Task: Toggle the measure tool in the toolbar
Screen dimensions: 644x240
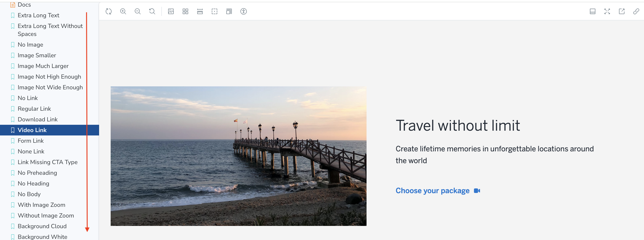Action: 200,12
